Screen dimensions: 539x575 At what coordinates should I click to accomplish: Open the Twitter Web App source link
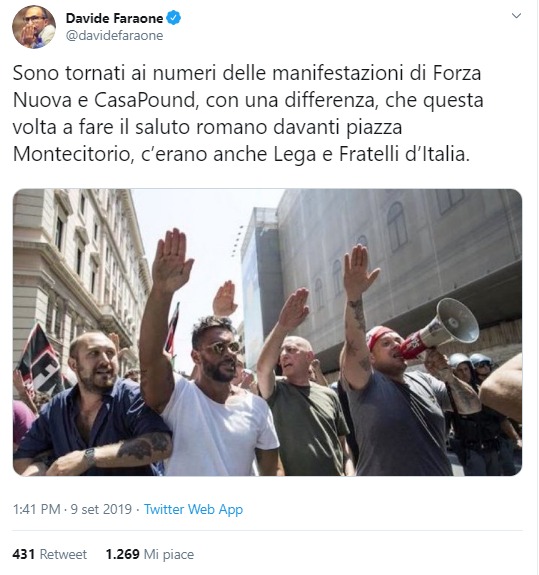click(193, 509)
